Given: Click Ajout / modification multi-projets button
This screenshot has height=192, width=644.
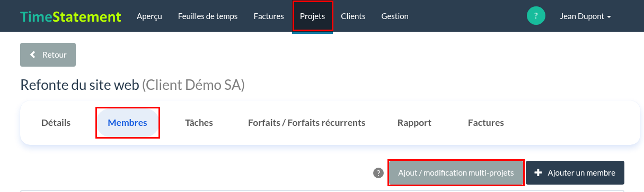Looking at the screenshot, I should [456, 173].
